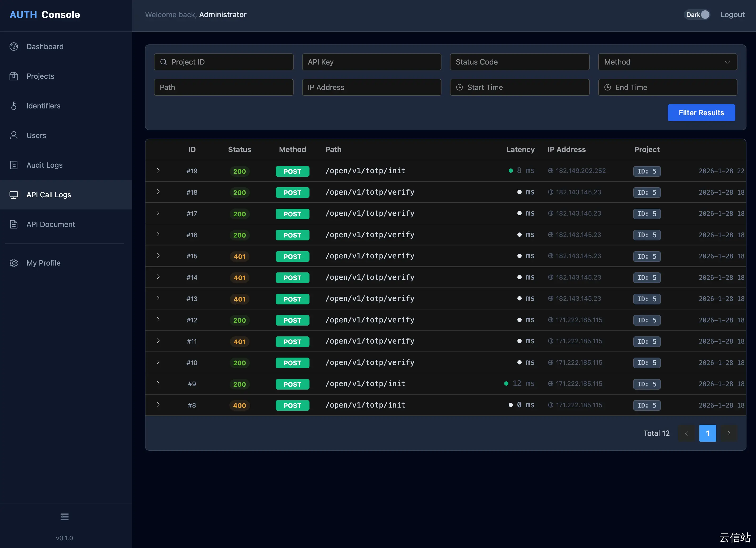This screenshot has height=548, width=756.
Task: Collapse sidebar using the bottom menu icon
Action: [x=64, y=517]
